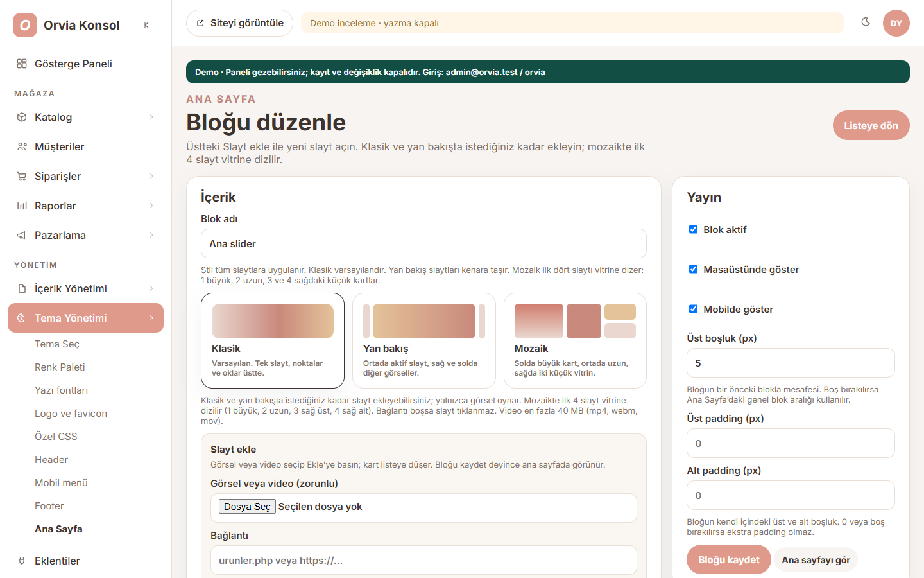The width and height of the screenshot is (924, 578).
Task: Click the Orvia Konsol logo icon
Action: (x=25, y=25)
